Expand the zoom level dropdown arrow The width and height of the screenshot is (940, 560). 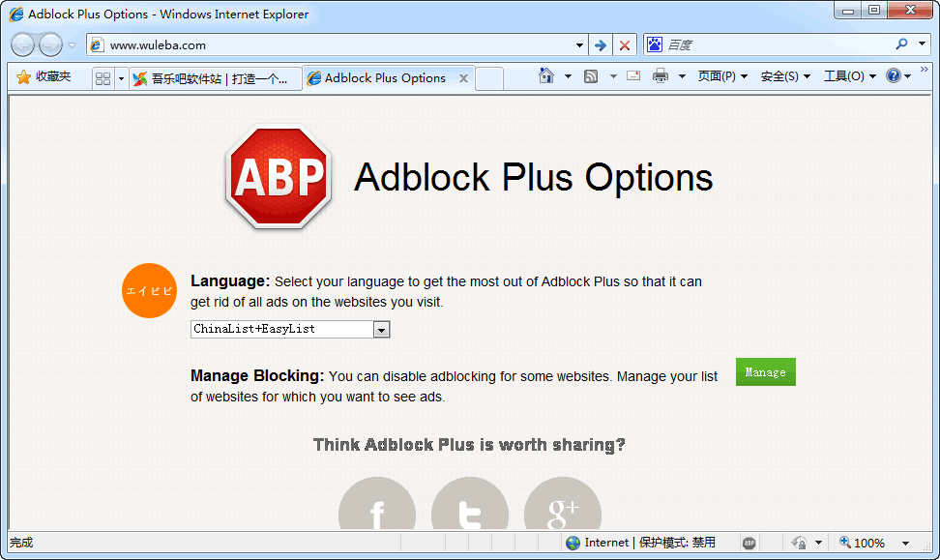[905, 544]
